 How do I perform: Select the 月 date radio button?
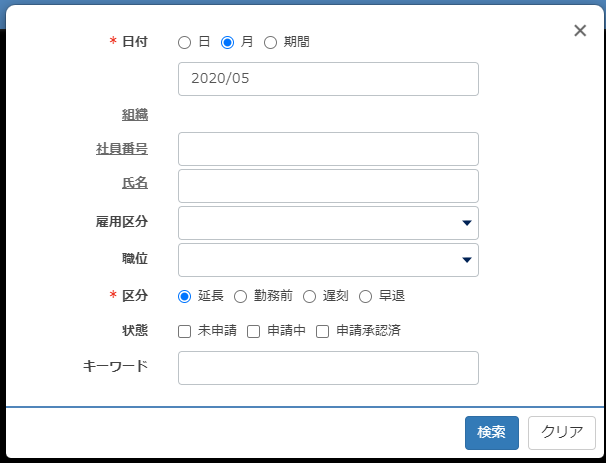pyautogui.click(x=227, y=42)
